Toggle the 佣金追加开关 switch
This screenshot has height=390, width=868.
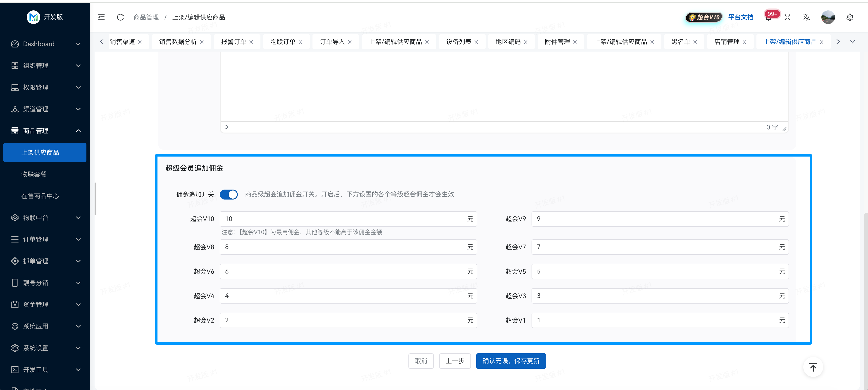[x=229, y=194]
